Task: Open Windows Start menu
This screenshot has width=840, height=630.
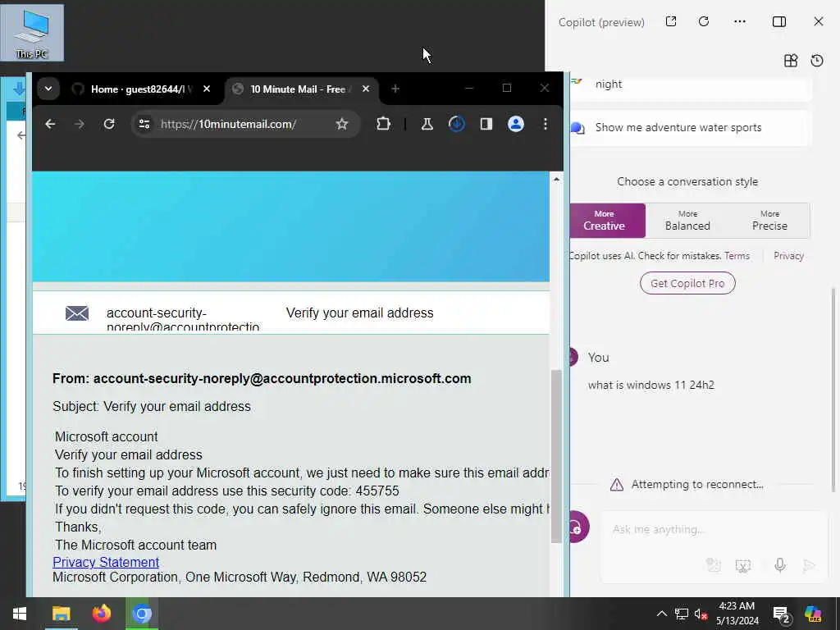Action: point(20,614)
